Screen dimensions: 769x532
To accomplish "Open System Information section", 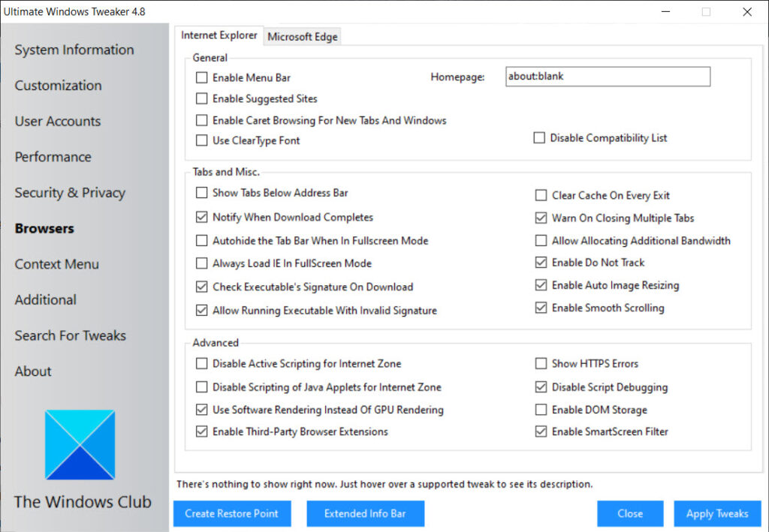I will pyautogui.click(x=74, y=50).
